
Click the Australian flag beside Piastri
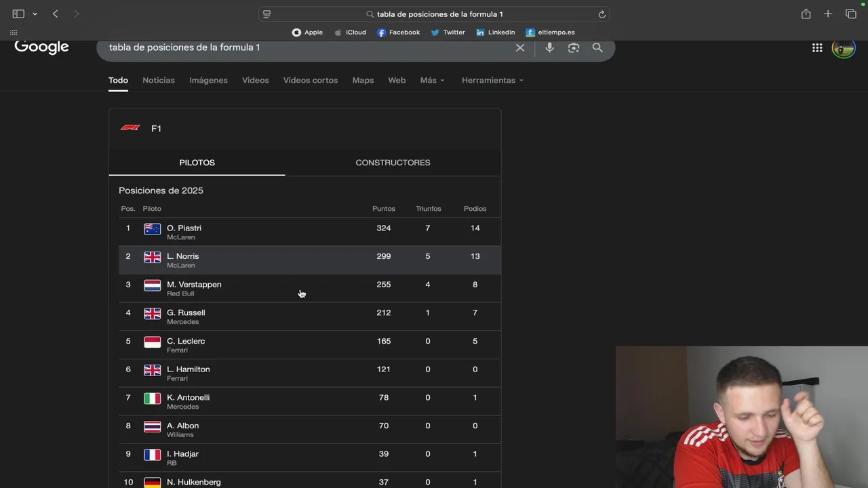(153, 229)
